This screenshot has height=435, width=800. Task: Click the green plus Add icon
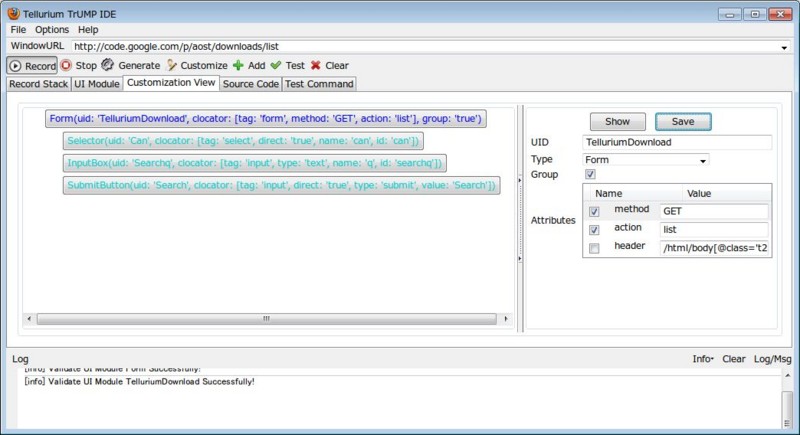pyautogui.click(x=238, y=65)
